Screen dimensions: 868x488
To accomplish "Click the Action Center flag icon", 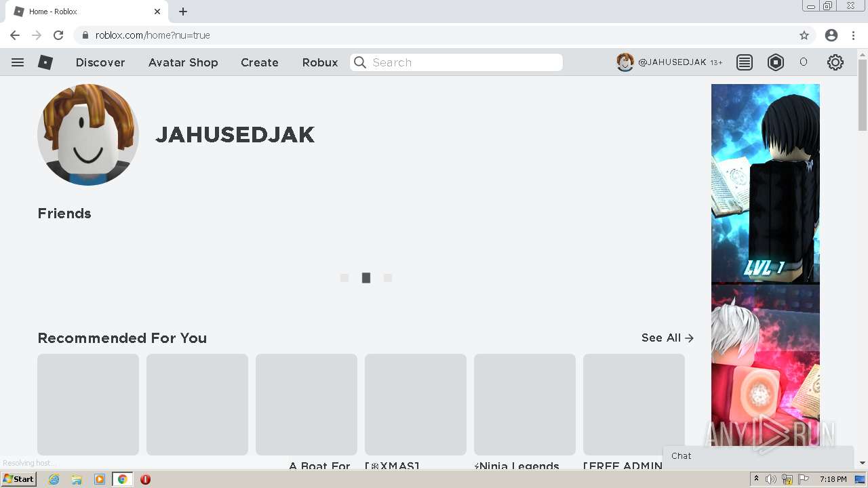I will tap(804, 479).
